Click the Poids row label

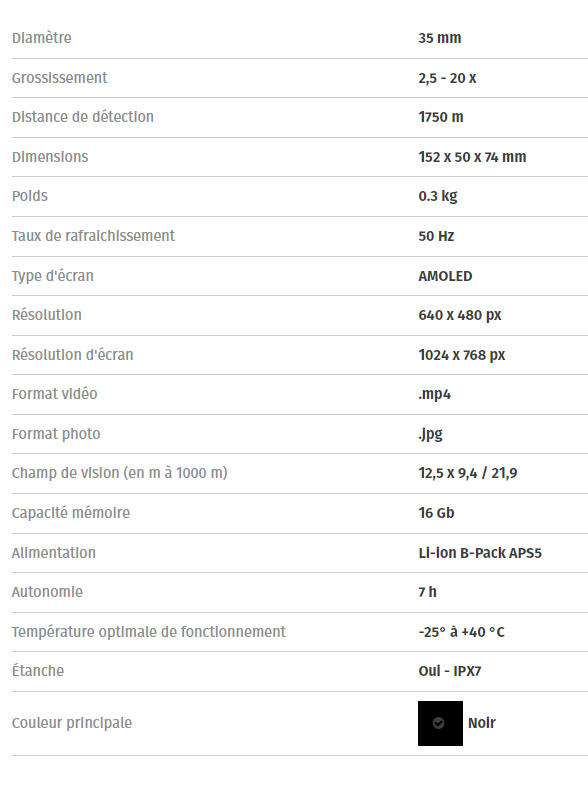30,196
